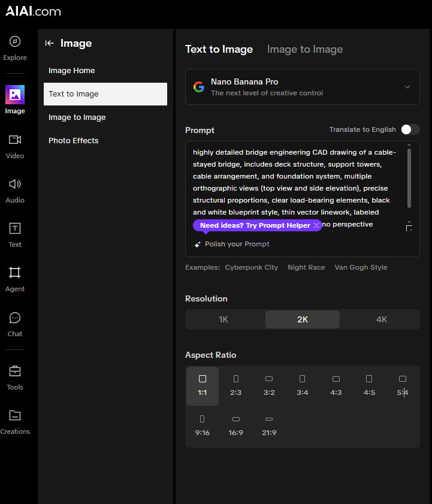Use Van Gogh Style example prompt
This screenshot has height=504, width=432.
[361, 267]
